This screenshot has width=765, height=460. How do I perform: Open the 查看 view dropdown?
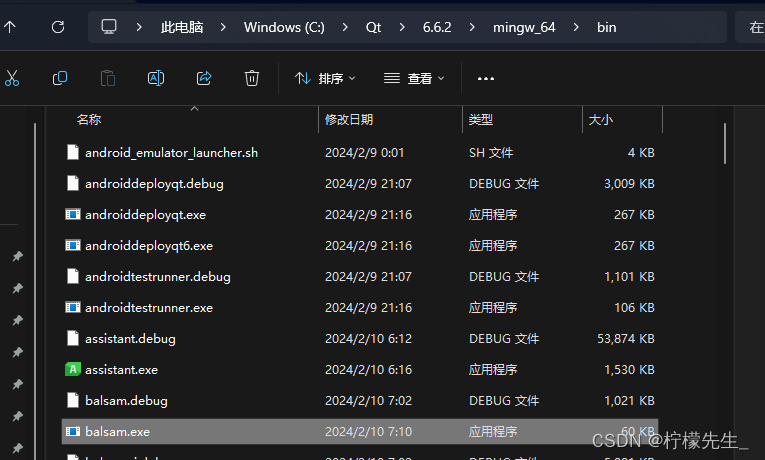point(414,79)
